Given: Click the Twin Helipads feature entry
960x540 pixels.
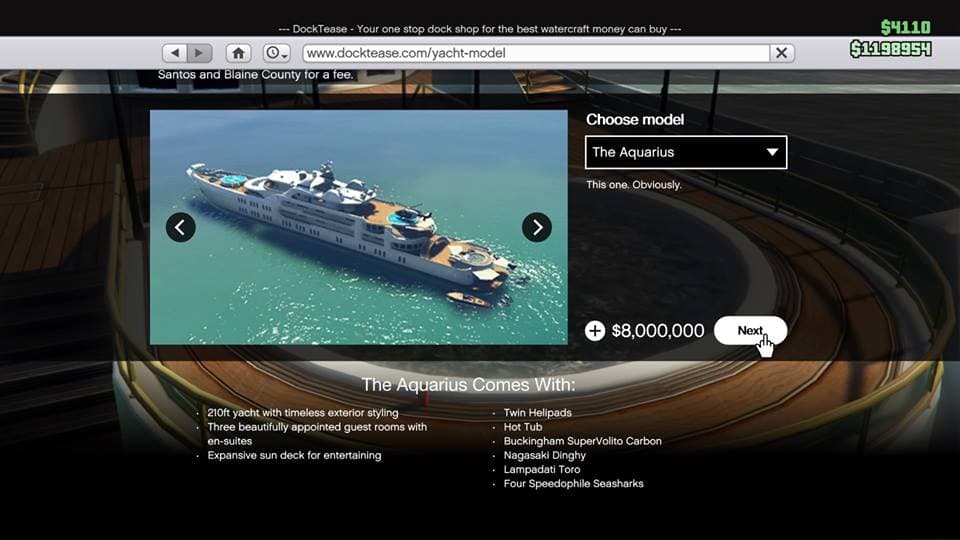Looking at the screenshot, I should tap(538, 413).
